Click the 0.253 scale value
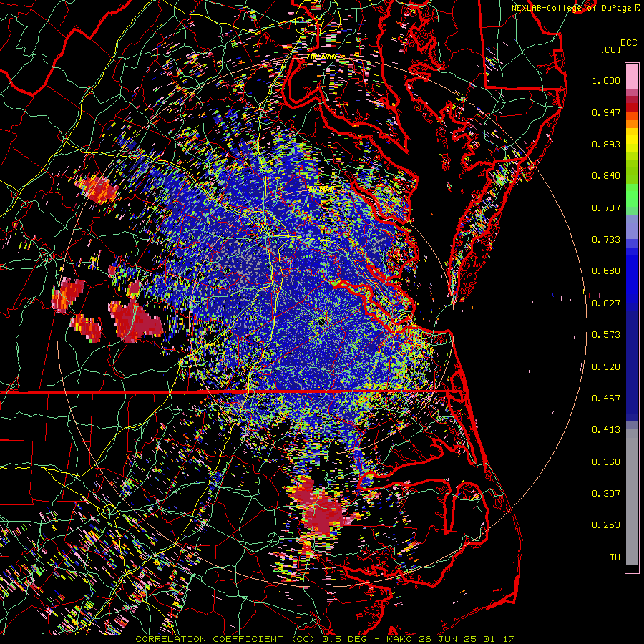644x644 pixels. (x=606, y=525)
